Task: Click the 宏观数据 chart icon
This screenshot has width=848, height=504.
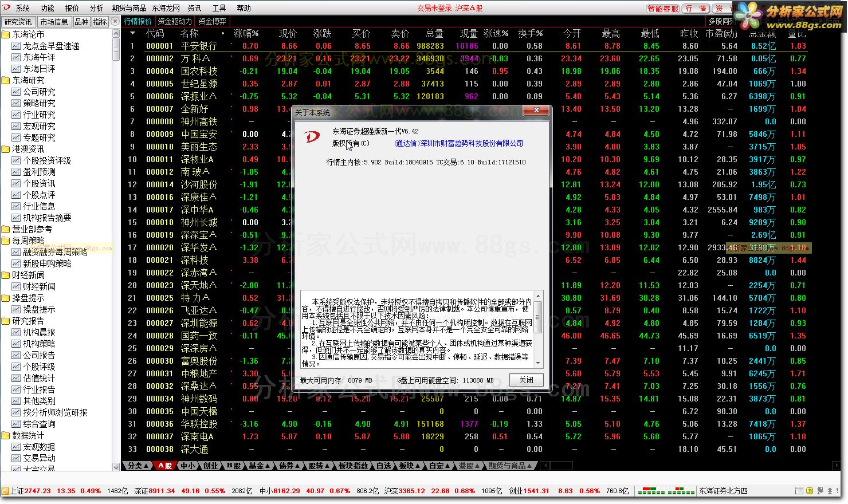Action: (16, 447)
